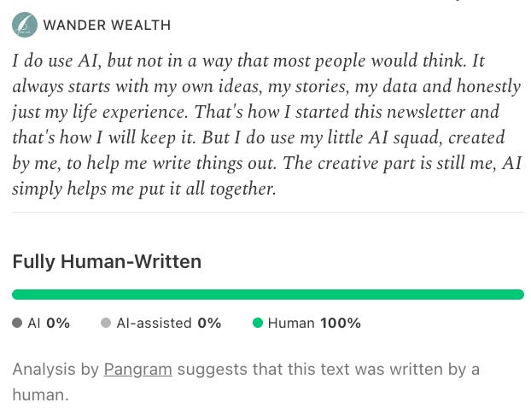Click the Fully Human-Written heading
This screenshot has height=420, width=531.
pos(107,262)
